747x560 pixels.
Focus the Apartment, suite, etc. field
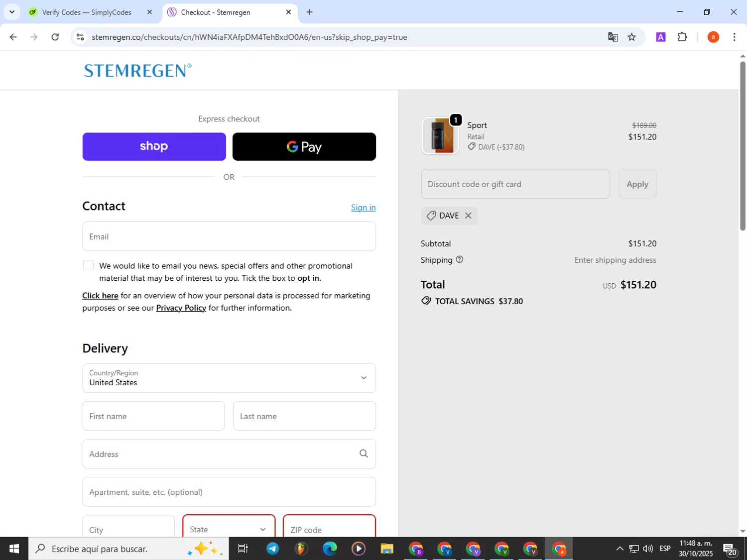[229, 492]
